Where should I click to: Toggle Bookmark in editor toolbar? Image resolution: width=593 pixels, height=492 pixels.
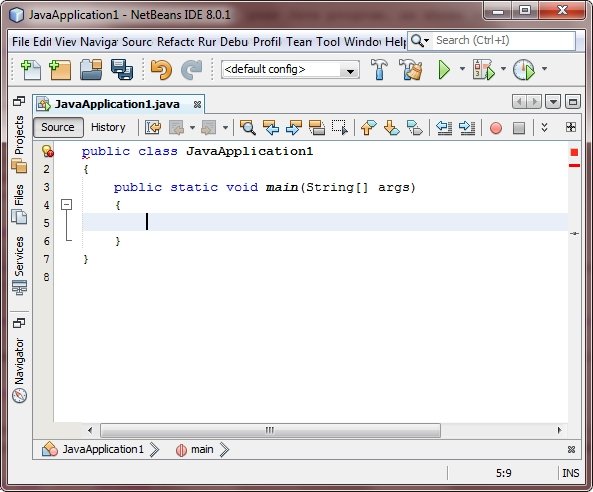414,127
